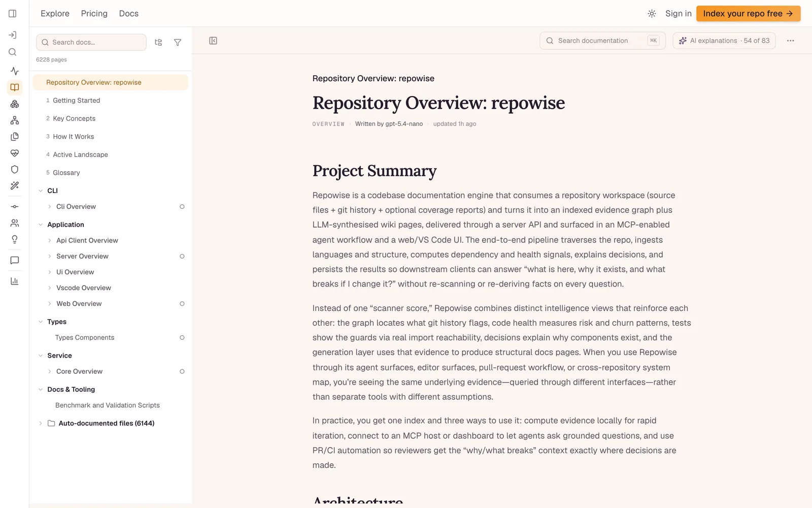Open the three-dots more options menu

[x=791, y=41]
